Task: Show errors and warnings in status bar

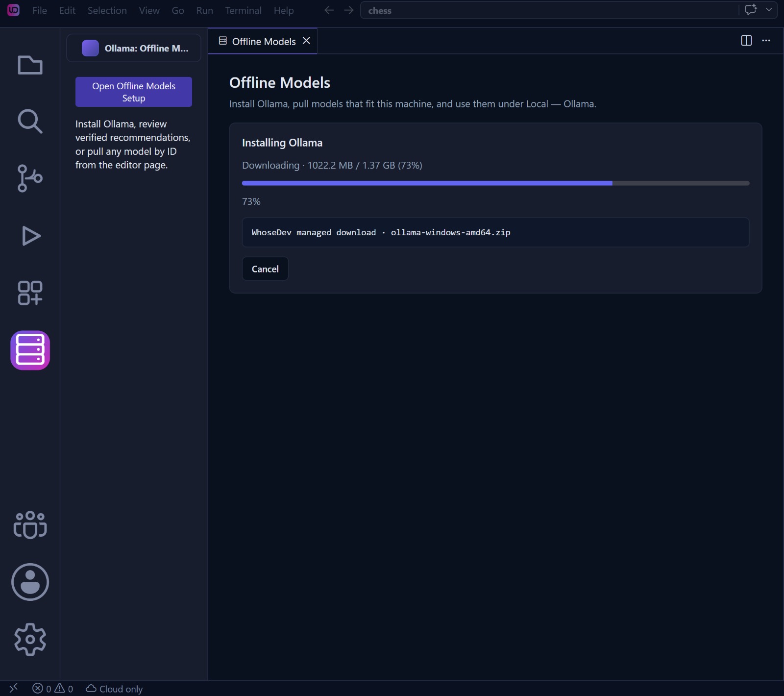Action: (53, 689)
